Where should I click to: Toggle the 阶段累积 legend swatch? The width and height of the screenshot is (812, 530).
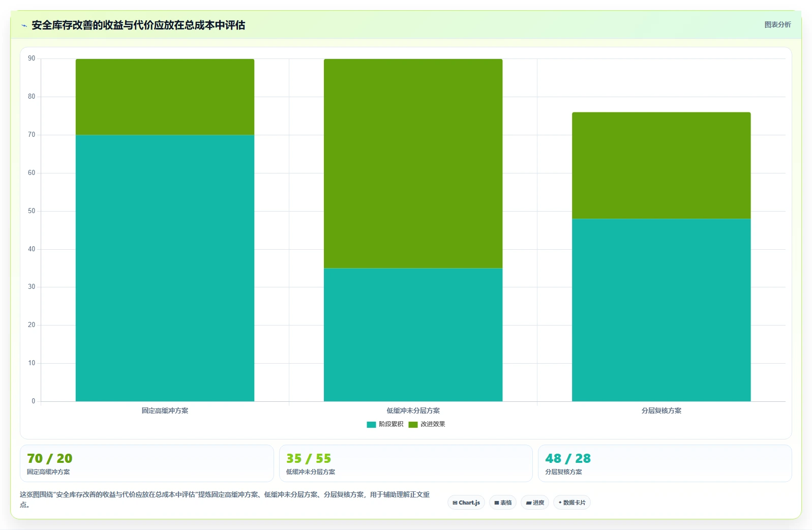coord(371,425)
